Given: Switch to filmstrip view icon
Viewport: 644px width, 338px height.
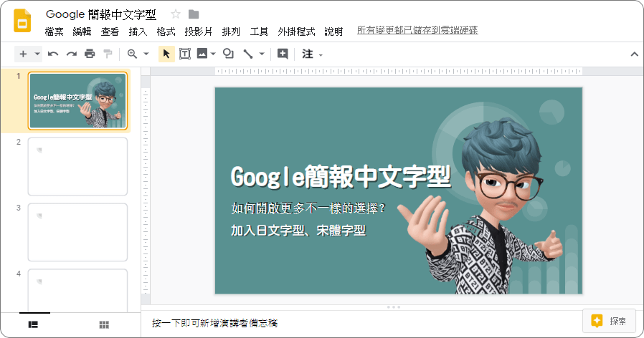Looking at the screenshot, I should [x=33, y=324].
